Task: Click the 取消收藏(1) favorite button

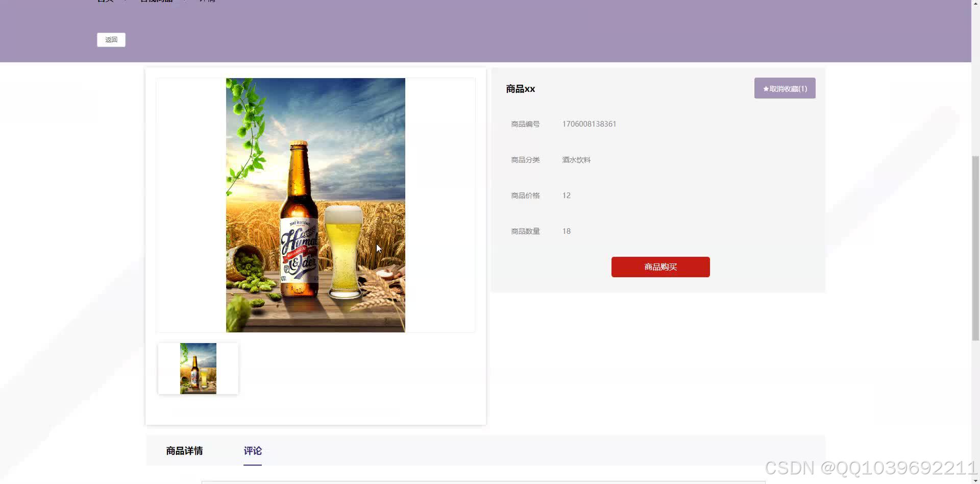Action: coord(785,88)
